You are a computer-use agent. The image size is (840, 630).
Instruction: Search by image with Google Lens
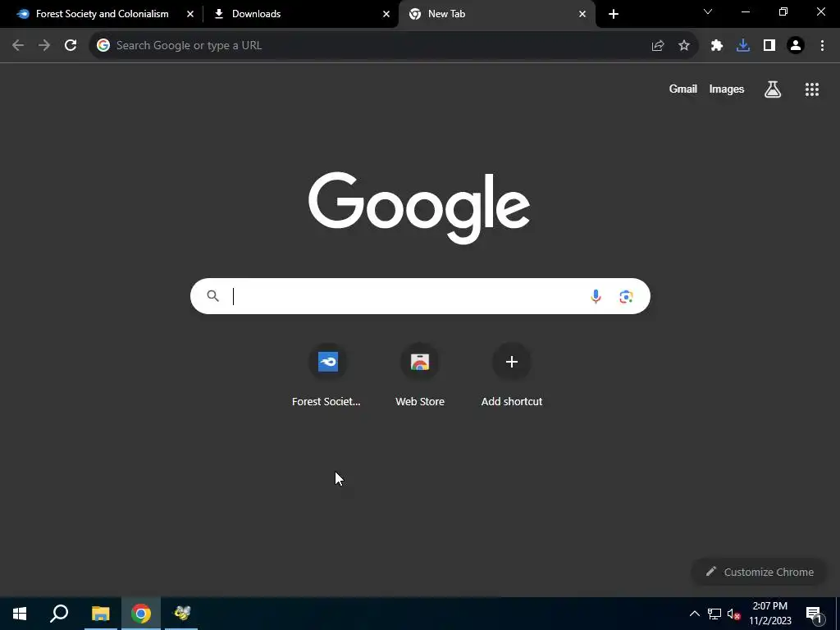626,296
